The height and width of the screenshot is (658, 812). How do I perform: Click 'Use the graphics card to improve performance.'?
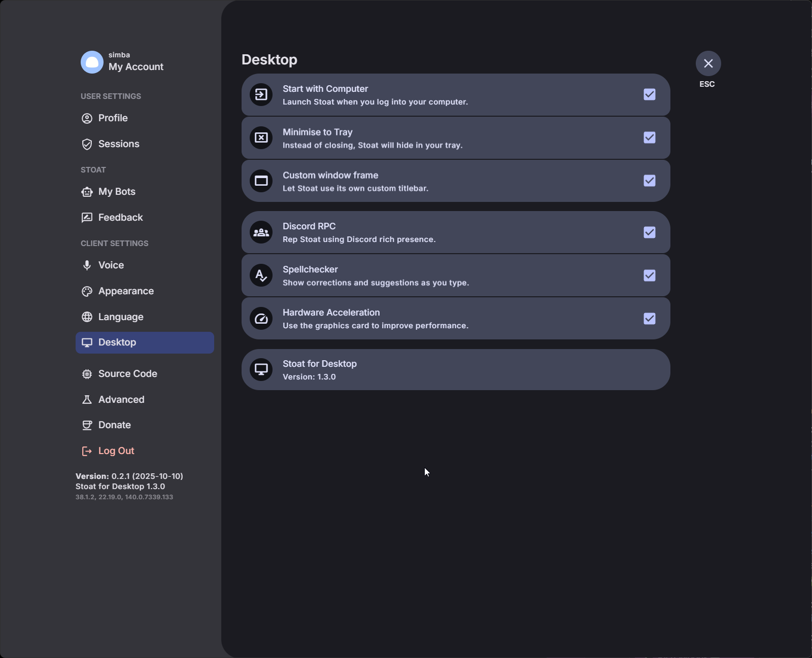click(376, 326)
